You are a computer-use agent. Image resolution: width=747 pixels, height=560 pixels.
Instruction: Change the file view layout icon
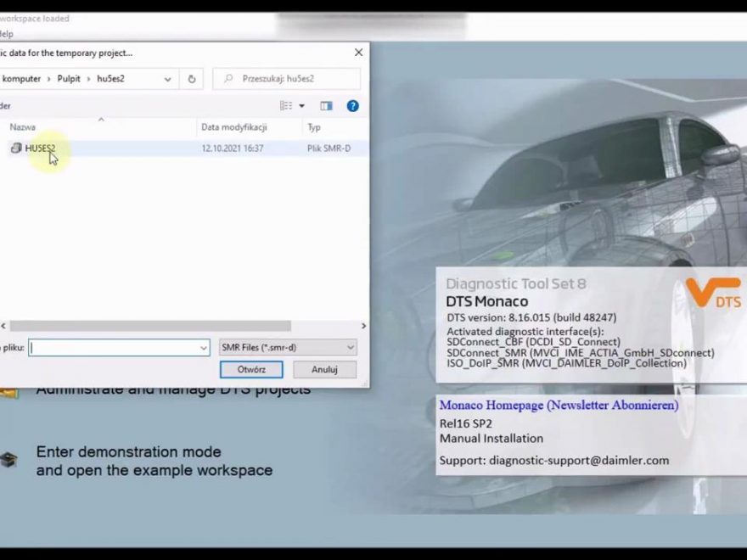tap(286, 106)
